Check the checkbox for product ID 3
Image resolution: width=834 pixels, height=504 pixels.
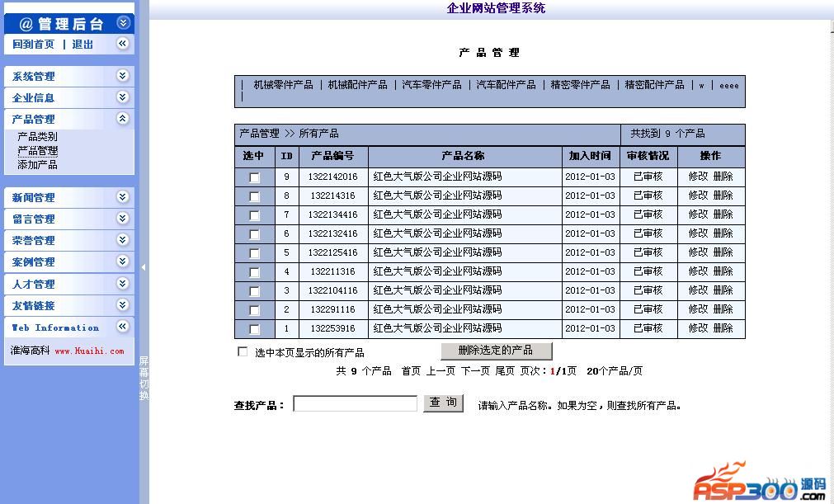coord(255,291)
